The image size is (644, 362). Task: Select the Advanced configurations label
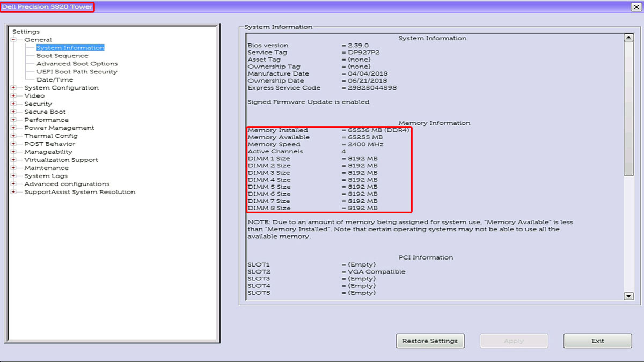click(67, 184)
